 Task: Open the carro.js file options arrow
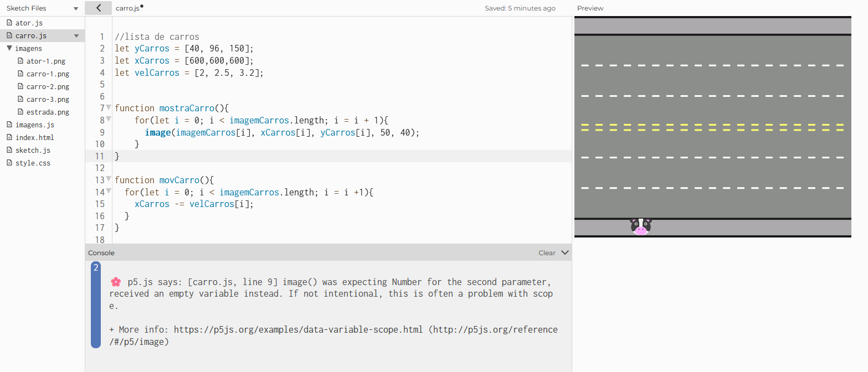click(76, 36)
